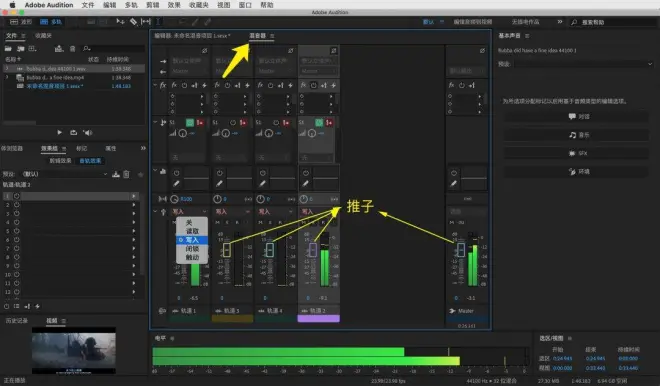Open the 多轨 menu in the menu bar

[x=131, y=5]
